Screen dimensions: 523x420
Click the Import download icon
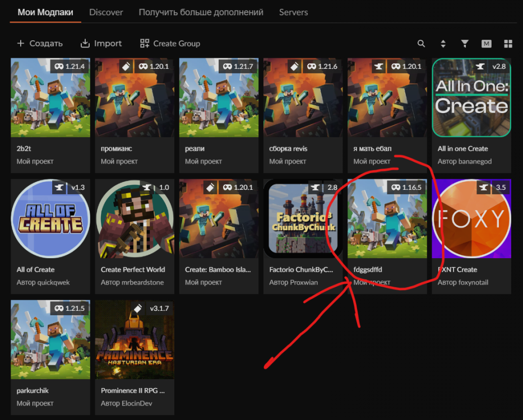pos(85,43)
